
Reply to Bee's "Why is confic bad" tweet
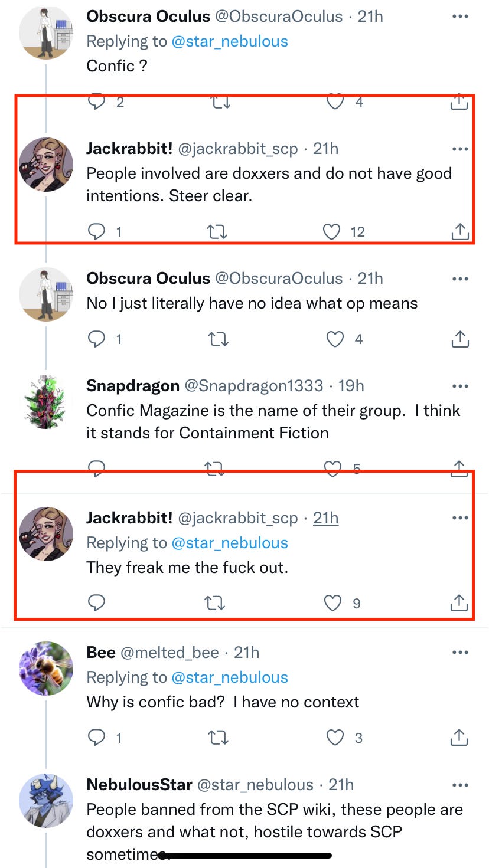click(96, 738)
